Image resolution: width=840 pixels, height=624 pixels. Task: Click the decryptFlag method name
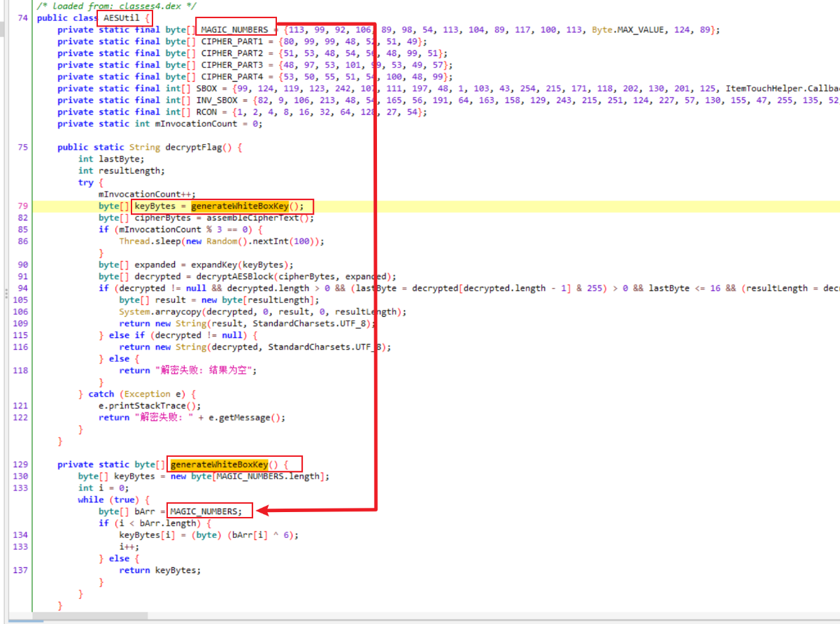point(192,147)
